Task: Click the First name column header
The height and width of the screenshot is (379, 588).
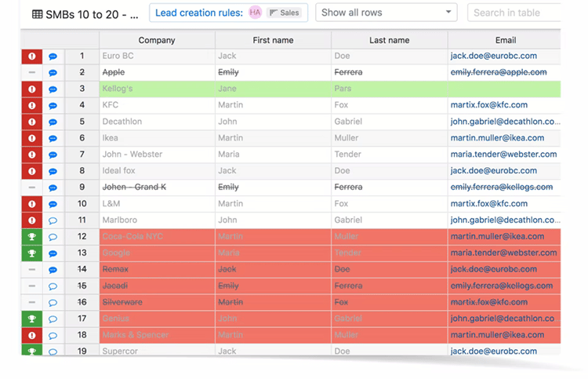Action: 273,40
